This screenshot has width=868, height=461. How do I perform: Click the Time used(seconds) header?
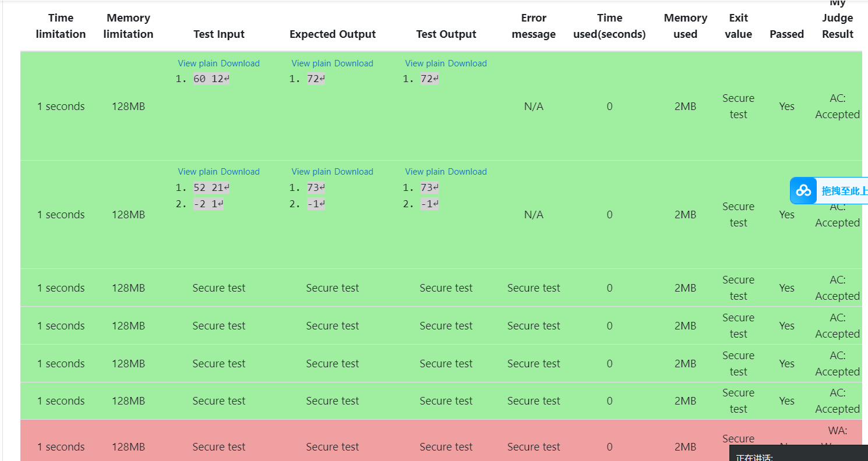(x=609, y=26)
